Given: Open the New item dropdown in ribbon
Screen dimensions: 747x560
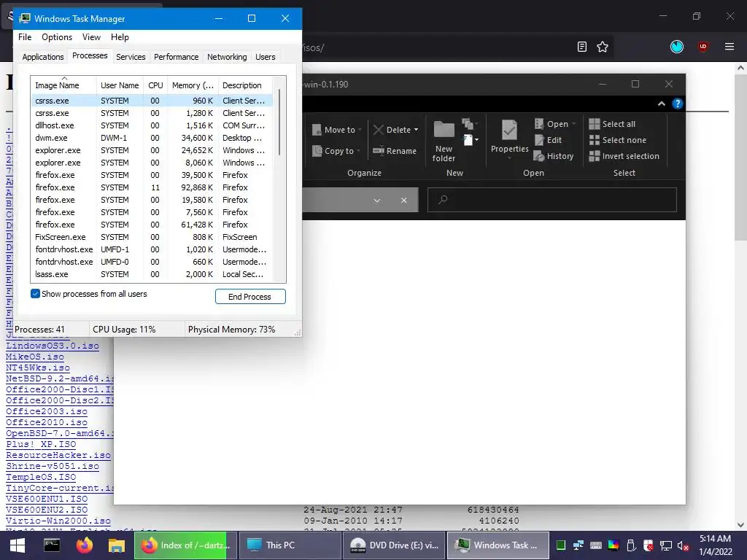Looking at the screenshot, I should pyautogui.click(x=469, y=124).
